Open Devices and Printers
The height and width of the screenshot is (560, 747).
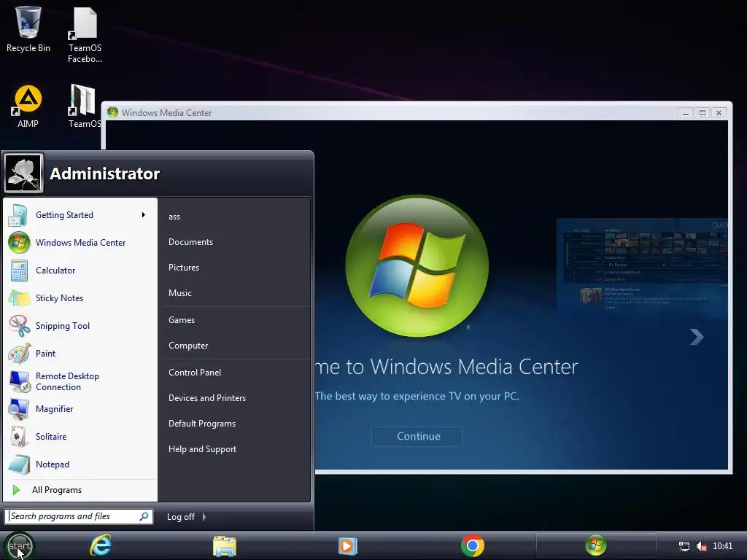click(x=207, y=398)
